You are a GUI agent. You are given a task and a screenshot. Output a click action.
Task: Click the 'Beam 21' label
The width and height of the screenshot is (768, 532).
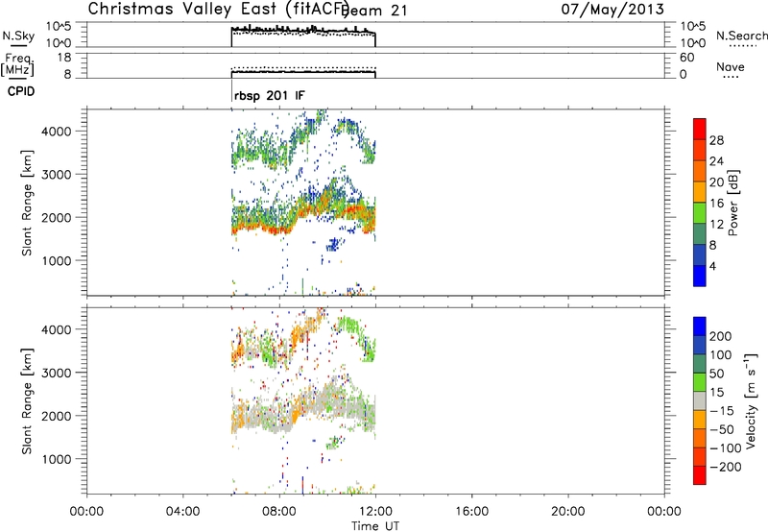373,11
